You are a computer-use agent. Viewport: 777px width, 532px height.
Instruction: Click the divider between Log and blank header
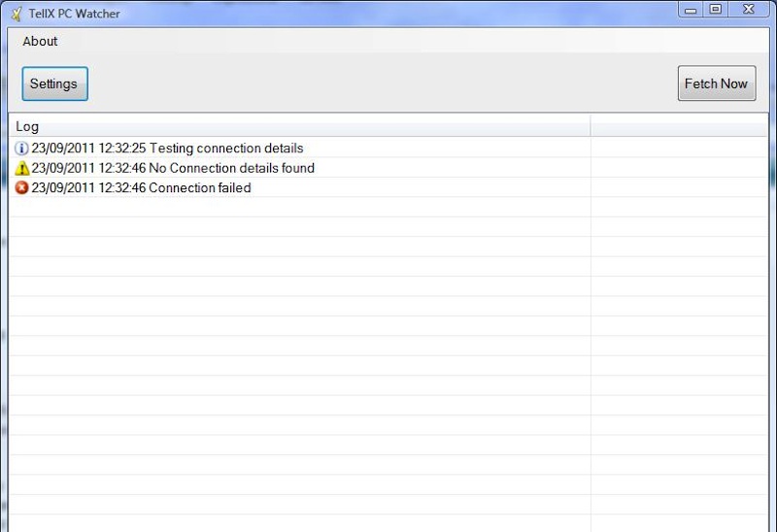[x=591, y=126]
